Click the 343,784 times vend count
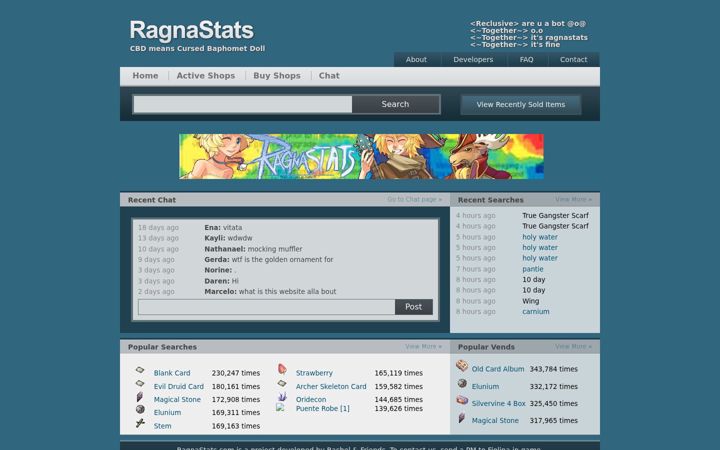The width and height of the screenshot is (720, 450). (553, 369)
